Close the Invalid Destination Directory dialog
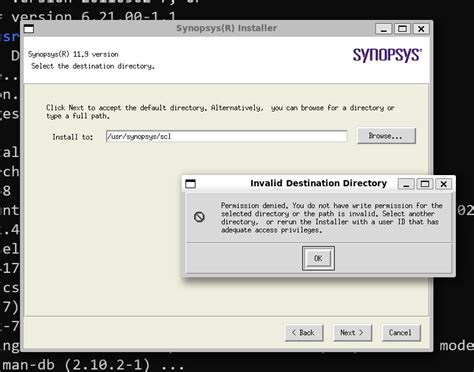Image resolution: width=474 pixels, height=372 pixels. [x=443, y=184]
